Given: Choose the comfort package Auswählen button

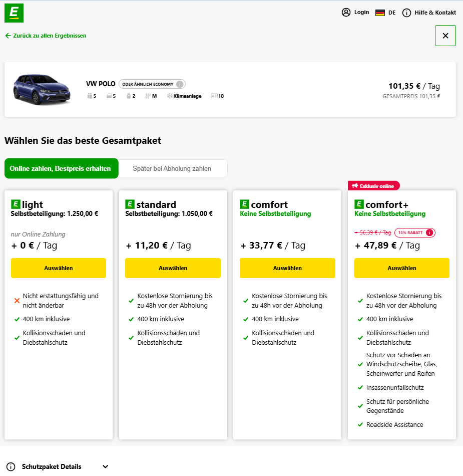Looking at the screenshot, I should tap(287, 268).
